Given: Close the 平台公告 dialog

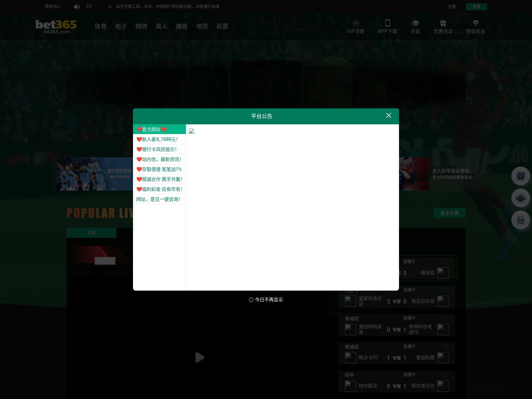Looking at the screenshot, I should [x=388, y=115].
